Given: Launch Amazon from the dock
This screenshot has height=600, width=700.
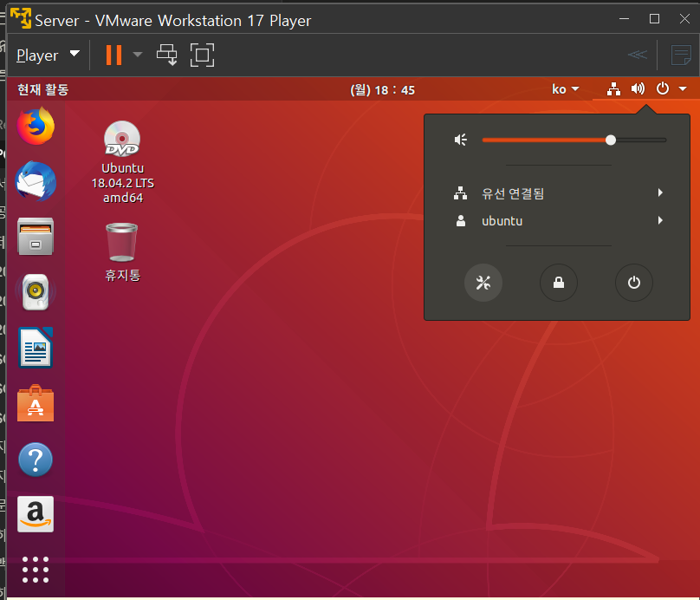Looking at the screenshot, I should pyautogui.click(x=36, y=514).
